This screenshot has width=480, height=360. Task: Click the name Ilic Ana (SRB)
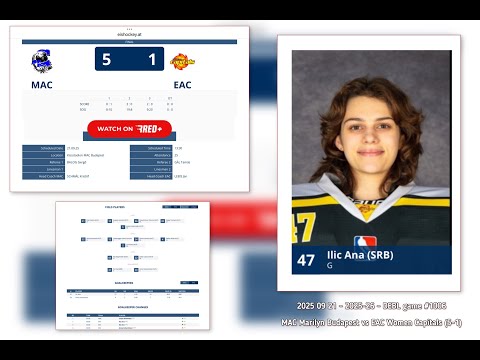coord(360,255)
